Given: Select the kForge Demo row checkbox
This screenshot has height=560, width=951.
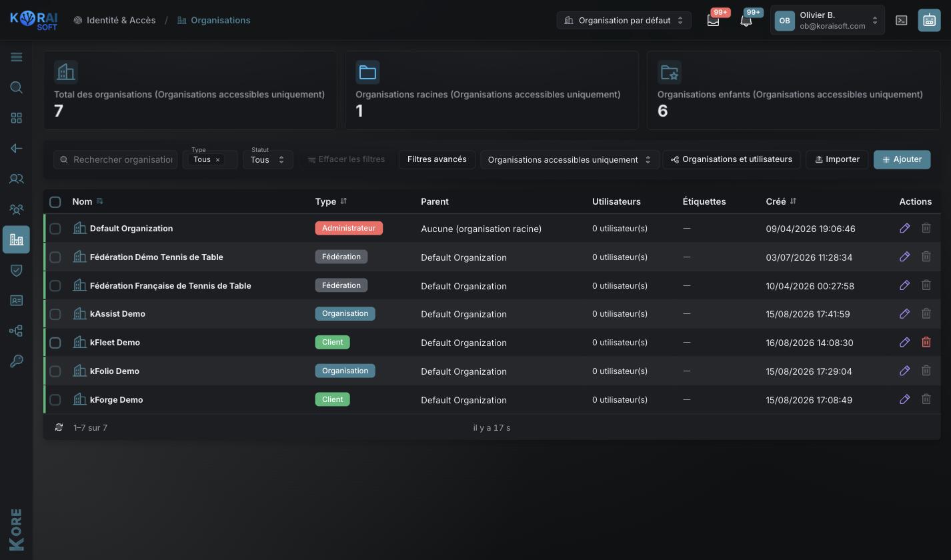Looking at the screenshot, I should coord(55,400).
